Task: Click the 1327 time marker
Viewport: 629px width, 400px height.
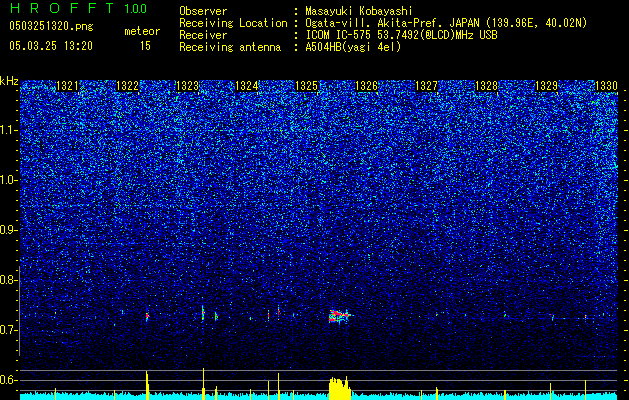Action: click(x=426, y=86)
